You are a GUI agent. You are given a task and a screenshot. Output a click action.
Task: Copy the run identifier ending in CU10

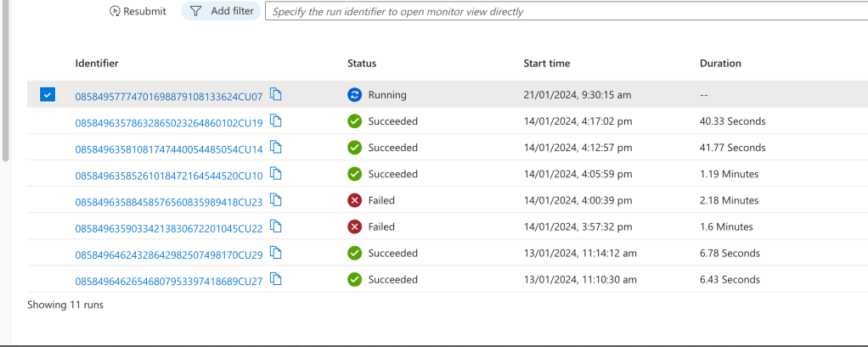coord(276,173)
